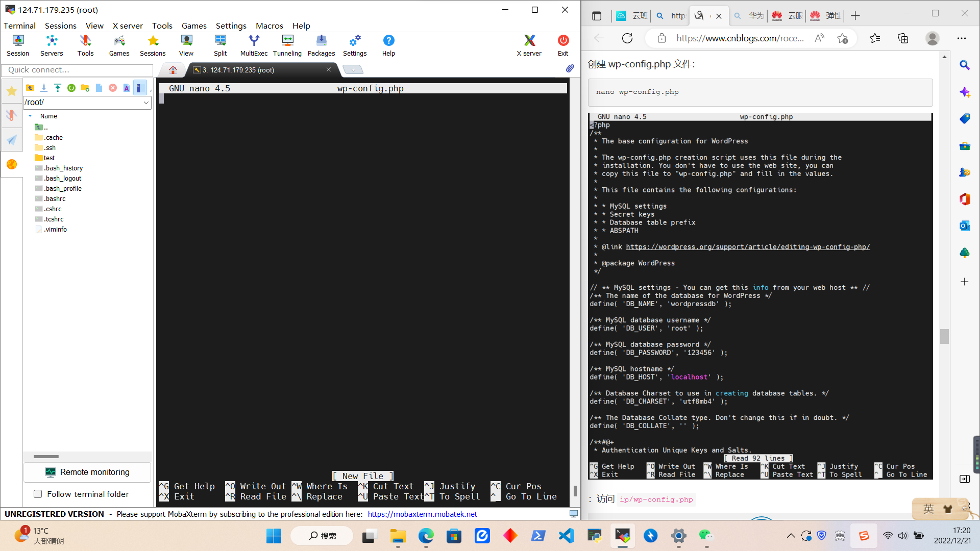Click the SFTP upload arrow icon
The height and width of the screenshot is (551, 980).
(x=58, y=88)
